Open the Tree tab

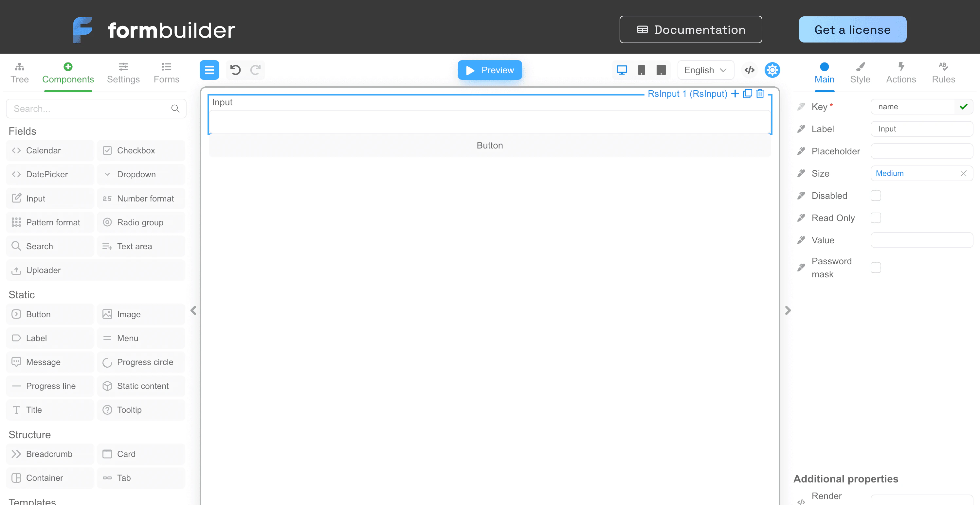click(19, 73)
